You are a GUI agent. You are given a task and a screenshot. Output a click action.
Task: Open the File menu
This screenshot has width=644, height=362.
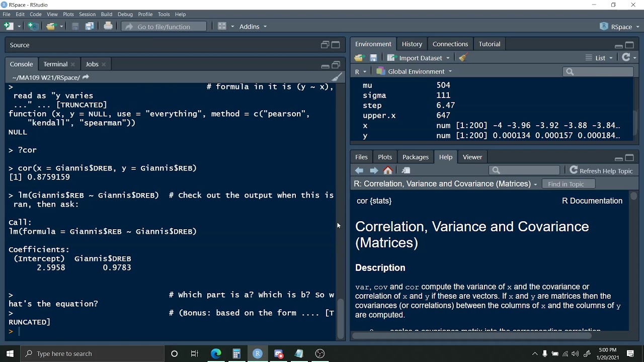tap(7, 14)
